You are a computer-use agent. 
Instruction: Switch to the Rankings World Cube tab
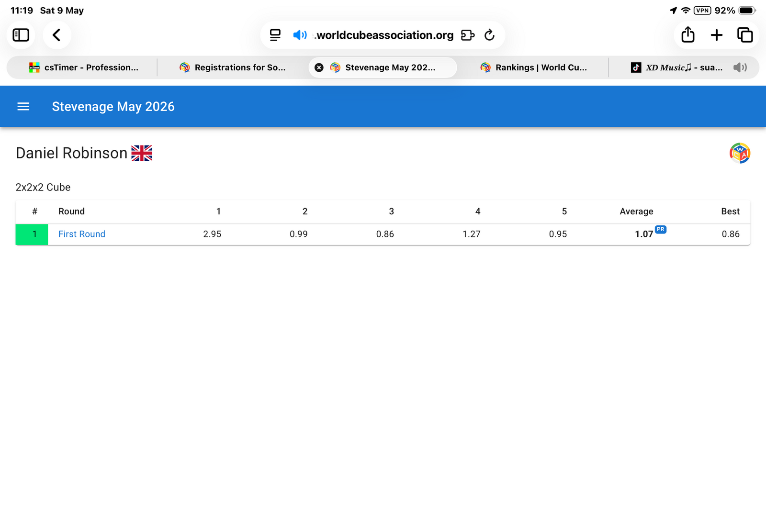point(533,67)
